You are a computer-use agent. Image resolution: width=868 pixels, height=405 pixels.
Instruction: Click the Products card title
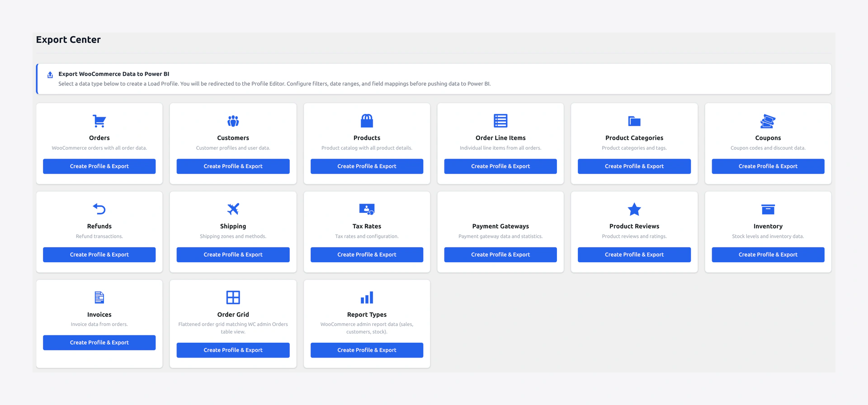(367, 138)
